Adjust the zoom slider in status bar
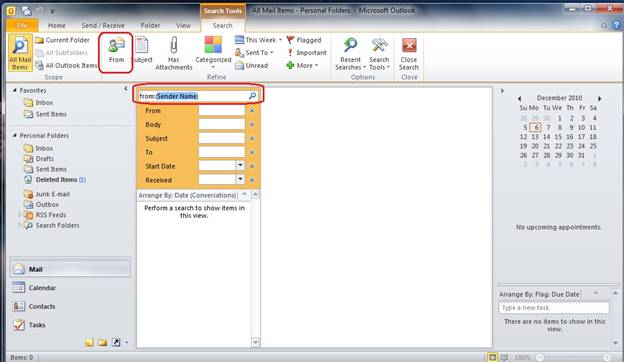This screenshot has height=362, width=624. (573, 357)
